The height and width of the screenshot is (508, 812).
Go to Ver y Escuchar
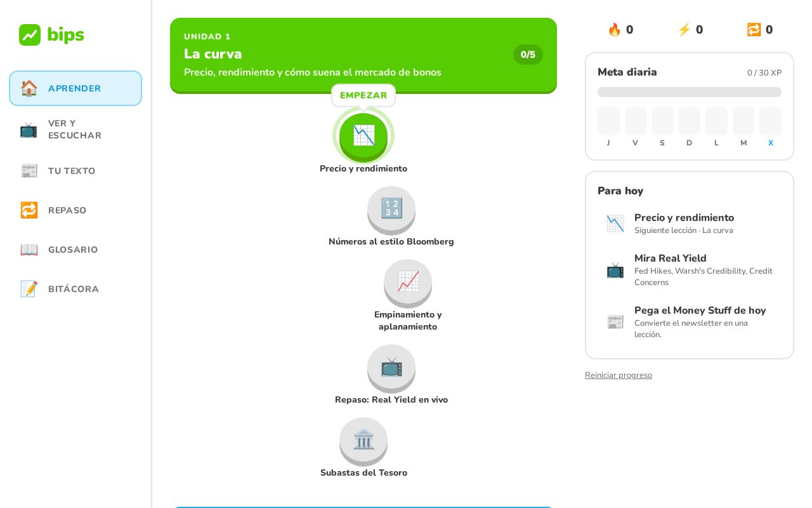(75, 130)
